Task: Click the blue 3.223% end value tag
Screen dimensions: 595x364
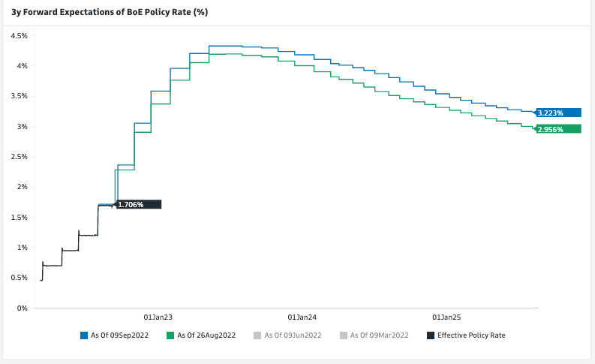Action: [559, 113]
